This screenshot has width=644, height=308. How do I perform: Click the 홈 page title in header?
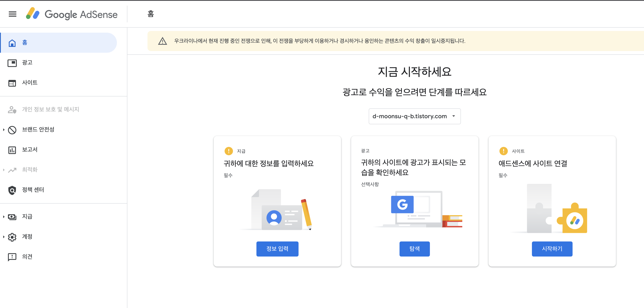pos(150,13)
